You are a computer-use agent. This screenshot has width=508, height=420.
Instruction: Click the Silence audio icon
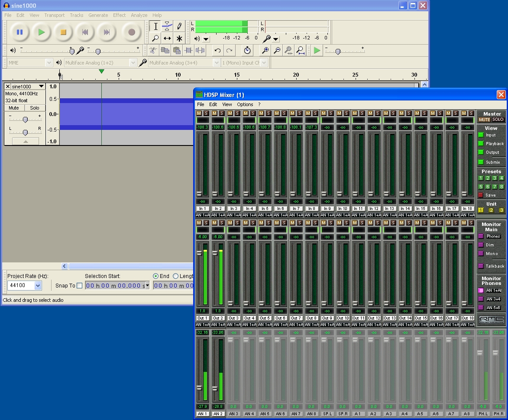pos(200,50)
